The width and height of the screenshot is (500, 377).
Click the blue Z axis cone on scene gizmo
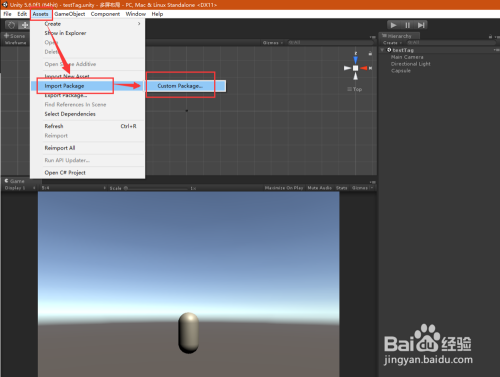pos(356,60)
